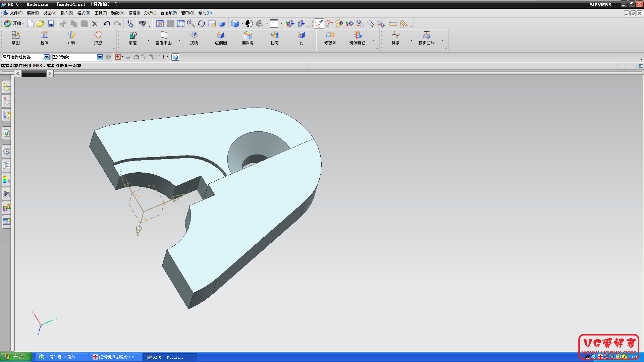This screenshot has width=644, height=362.
Task: Click NX 6 Modeling taskbar item
Action: 170,357
